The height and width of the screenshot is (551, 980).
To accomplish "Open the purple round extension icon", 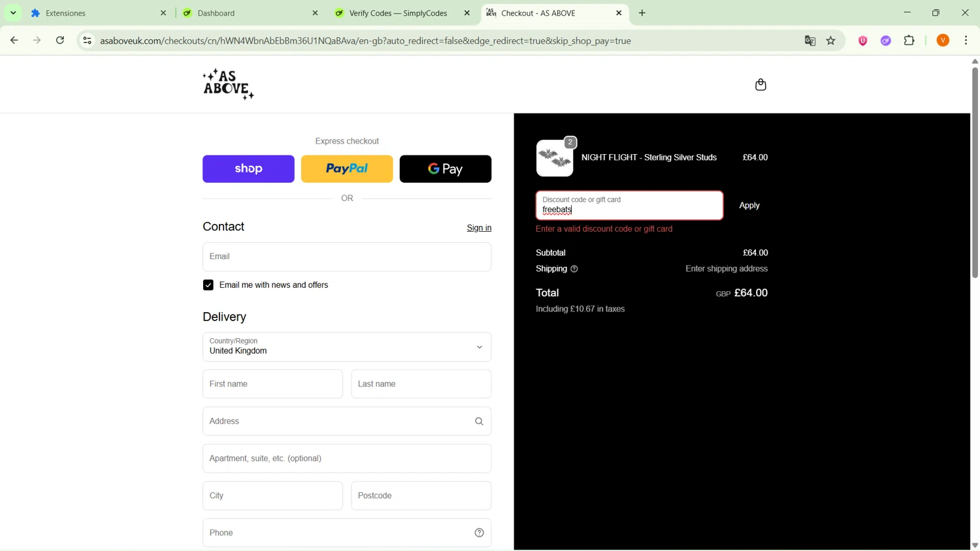I will [x=886, y=40].
